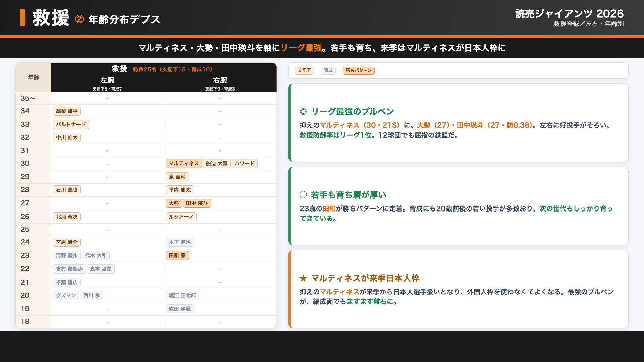This screenshot has height=362, width=644.
Task: Click the 左腕 column header
Action: point(107,83)
